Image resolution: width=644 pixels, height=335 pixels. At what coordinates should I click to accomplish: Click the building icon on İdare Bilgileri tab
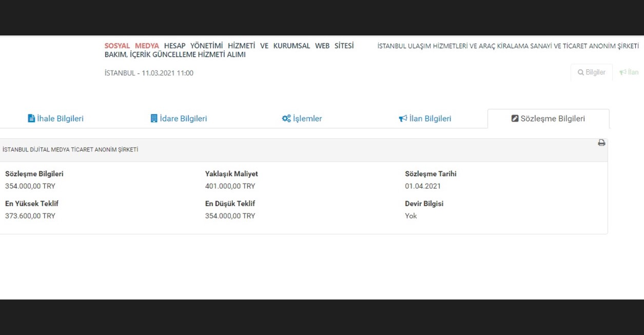[x=154, y=119]
